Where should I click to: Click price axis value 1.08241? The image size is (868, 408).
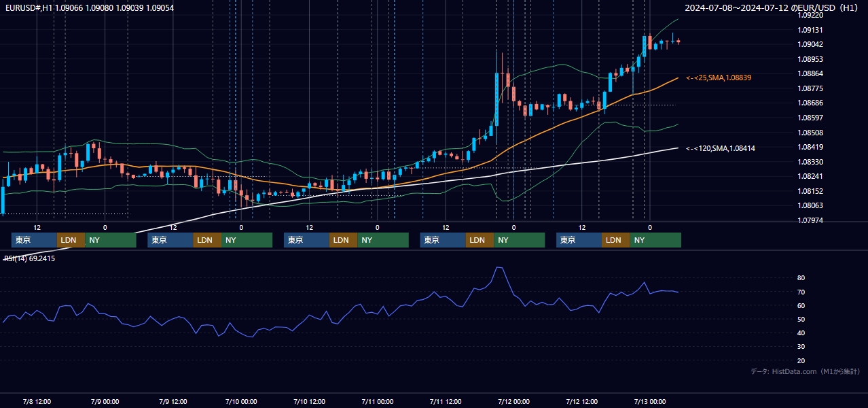point(811,176)
